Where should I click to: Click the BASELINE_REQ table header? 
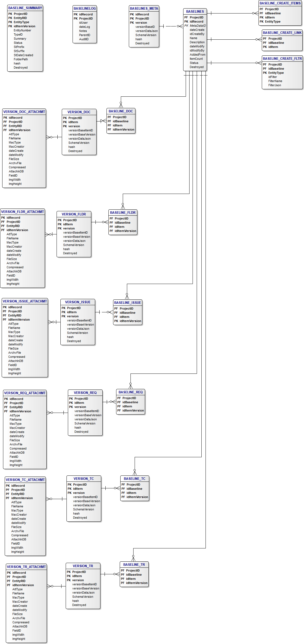pos(130,392)
